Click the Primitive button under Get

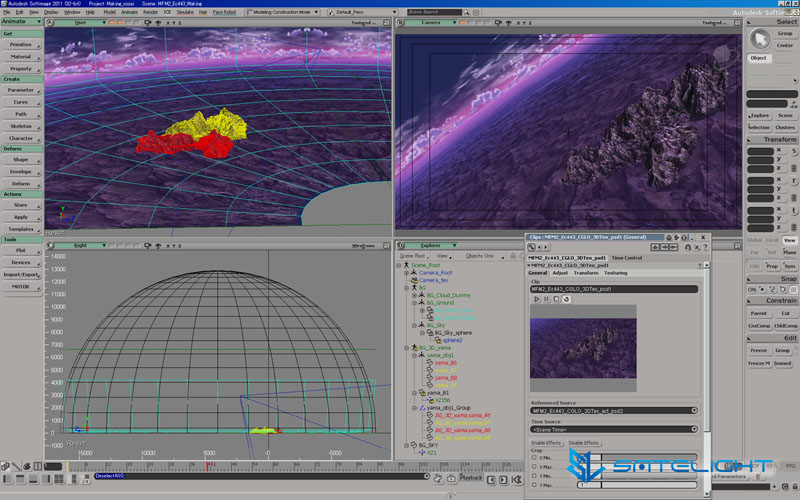point(20,45)
